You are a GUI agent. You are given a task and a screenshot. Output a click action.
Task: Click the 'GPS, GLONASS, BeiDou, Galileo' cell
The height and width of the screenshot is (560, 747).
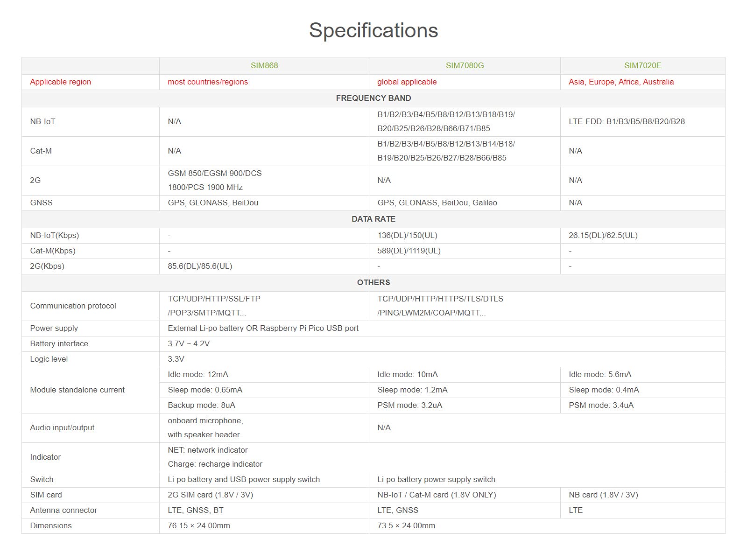point(437,203)
